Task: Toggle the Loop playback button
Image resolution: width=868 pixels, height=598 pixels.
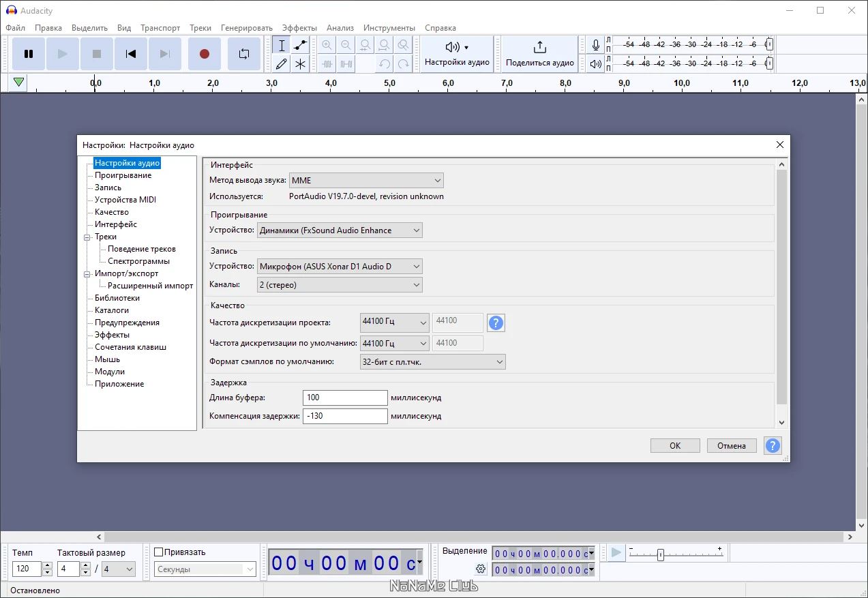Action: 243,54
